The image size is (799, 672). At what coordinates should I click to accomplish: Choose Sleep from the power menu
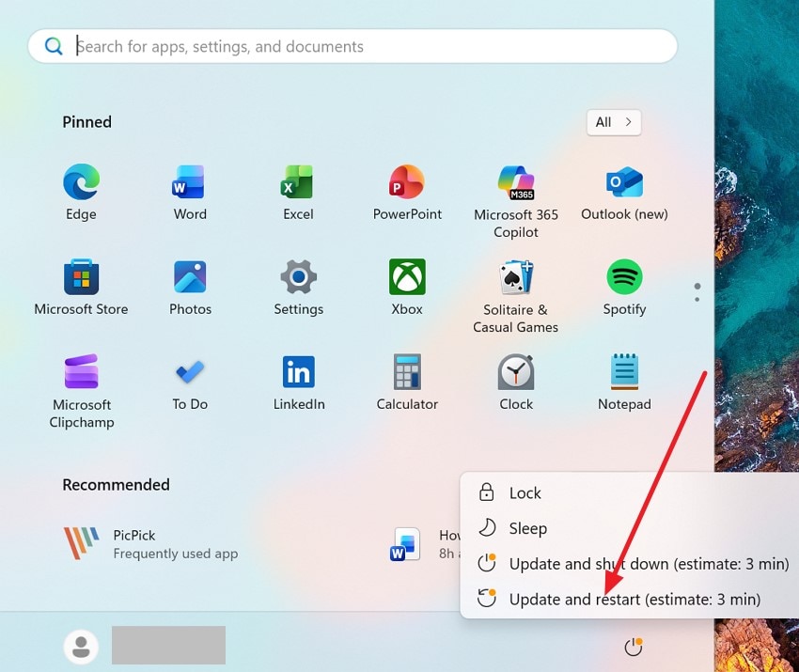(x=527, y=528)
